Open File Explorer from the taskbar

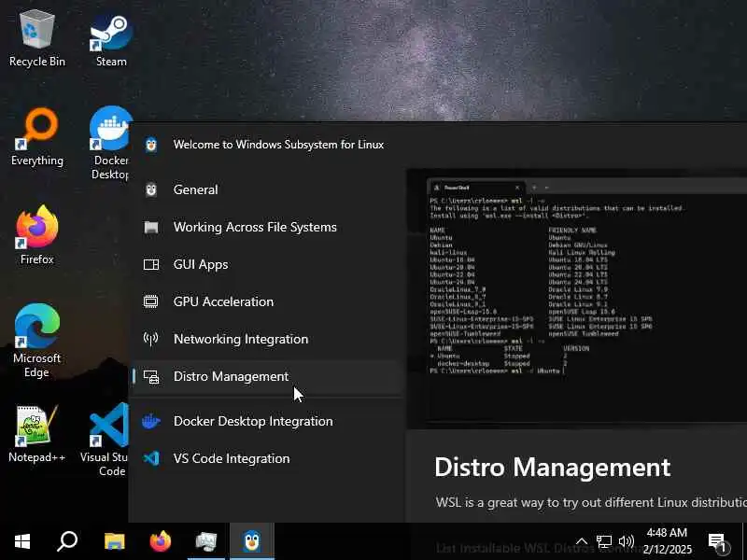pyautogui.click(x=114, y=541)
